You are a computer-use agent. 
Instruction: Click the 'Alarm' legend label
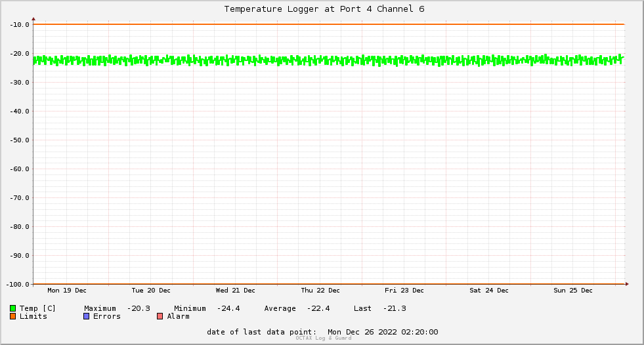(x=179, y=316)
